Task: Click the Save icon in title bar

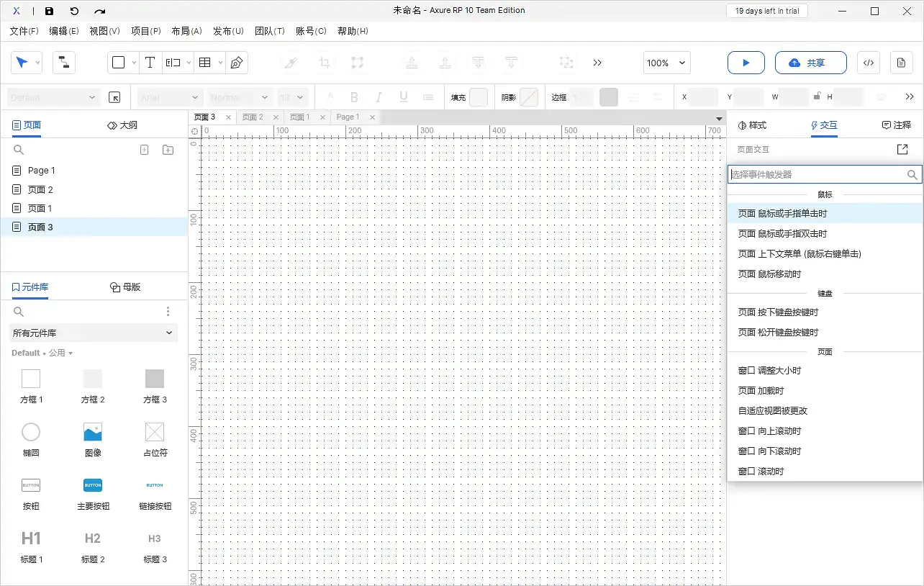Action: click(x=49, y=11)
